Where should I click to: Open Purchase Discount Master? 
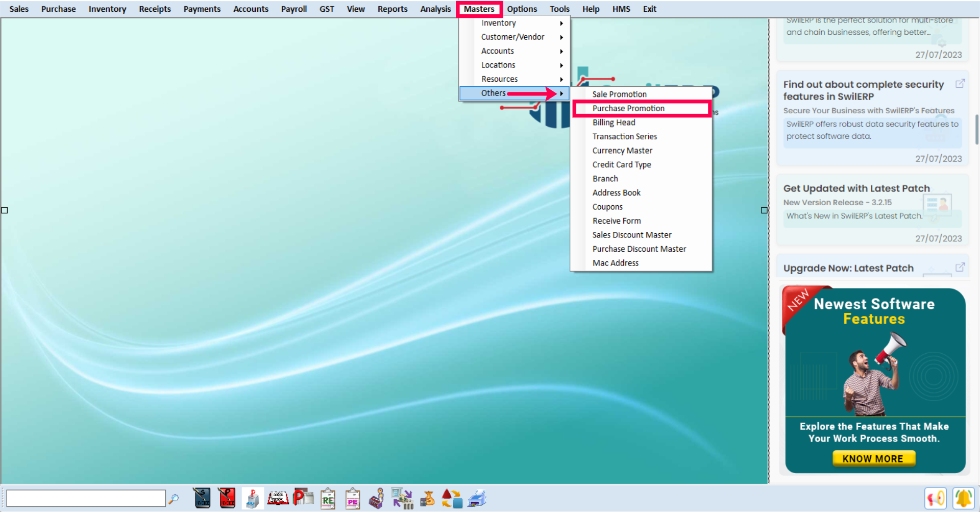642,249
